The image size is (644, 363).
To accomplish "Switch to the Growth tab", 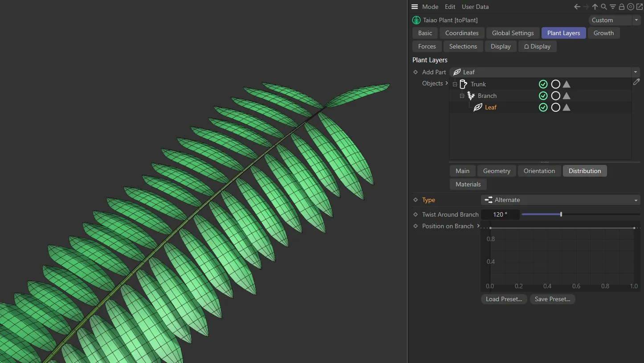I will tap(604, 32).
